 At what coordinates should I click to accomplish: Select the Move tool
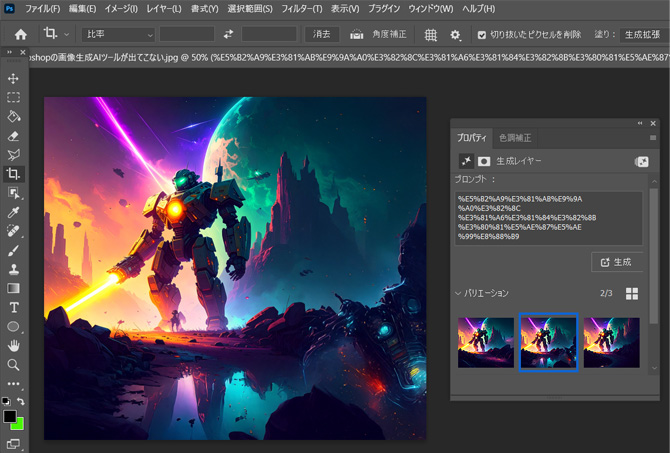pyautogui.click(x=13, y=79)
